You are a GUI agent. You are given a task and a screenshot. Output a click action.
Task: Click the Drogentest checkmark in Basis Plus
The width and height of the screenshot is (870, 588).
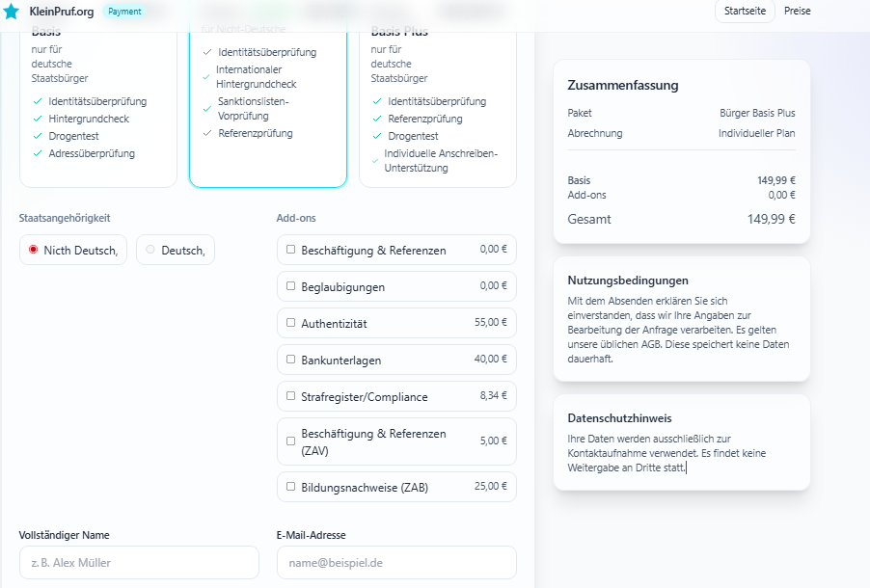pyautogui.click(x=377, y=136)
